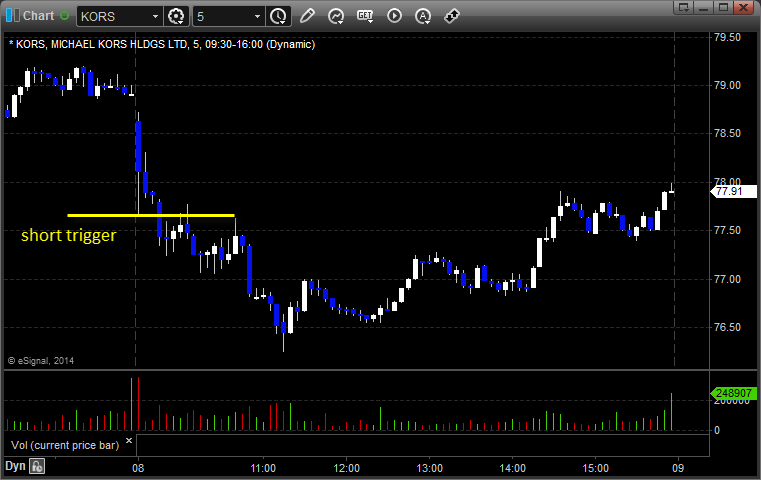Click the 79.00 price axis label

(728, 85)
